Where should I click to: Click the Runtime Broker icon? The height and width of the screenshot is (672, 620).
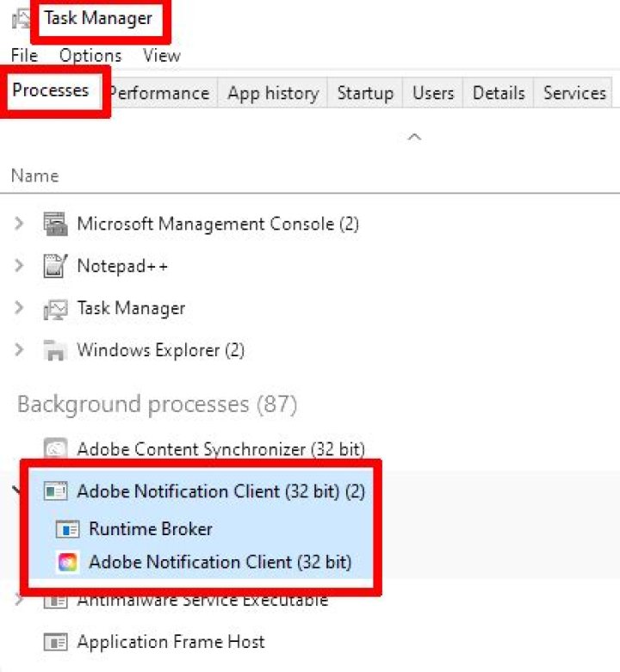click(67, 529)
